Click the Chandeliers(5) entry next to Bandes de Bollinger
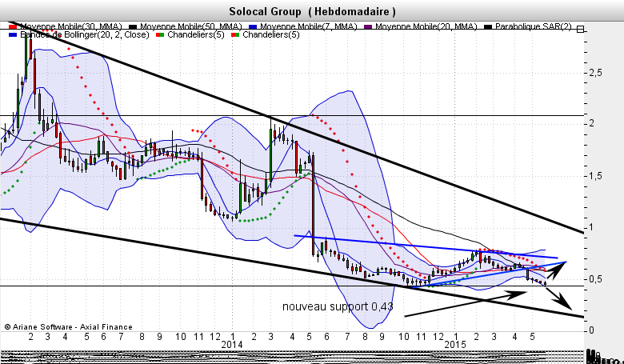Viewport: 624px width, 364px height. tap(190, 35)
